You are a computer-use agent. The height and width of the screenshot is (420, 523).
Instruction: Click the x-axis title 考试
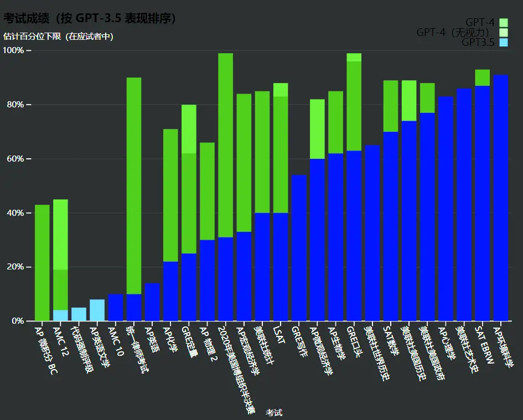(274, 413)
